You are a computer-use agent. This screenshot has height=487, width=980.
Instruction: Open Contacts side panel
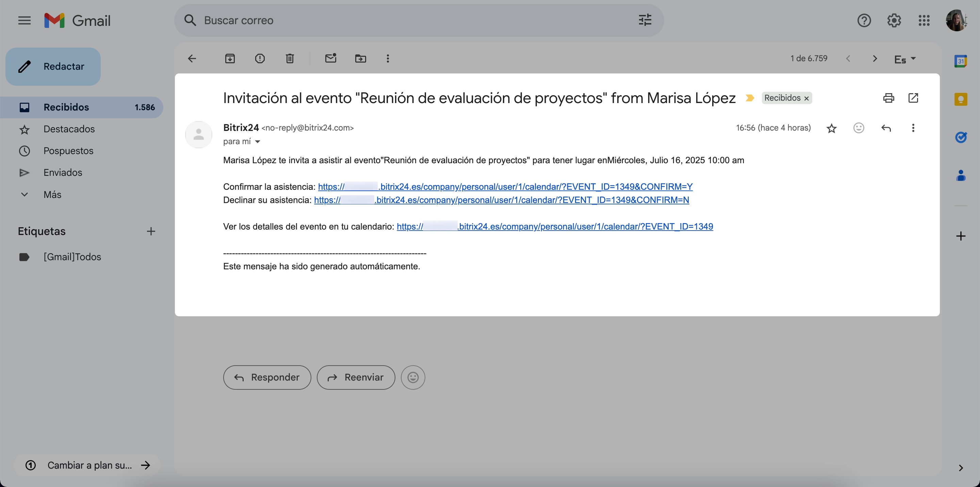tap(961, 175)
